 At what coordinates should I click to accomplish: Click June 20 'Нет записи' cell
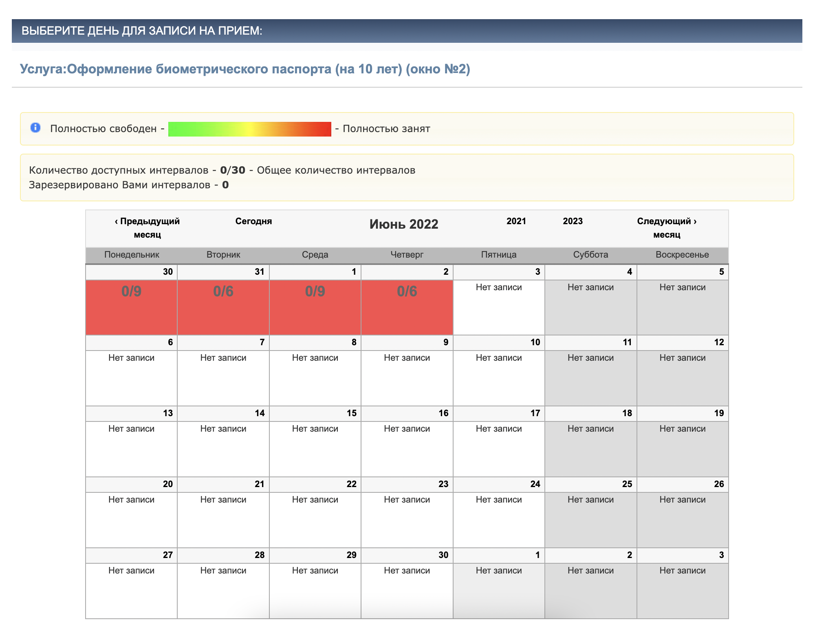[131, 520]
